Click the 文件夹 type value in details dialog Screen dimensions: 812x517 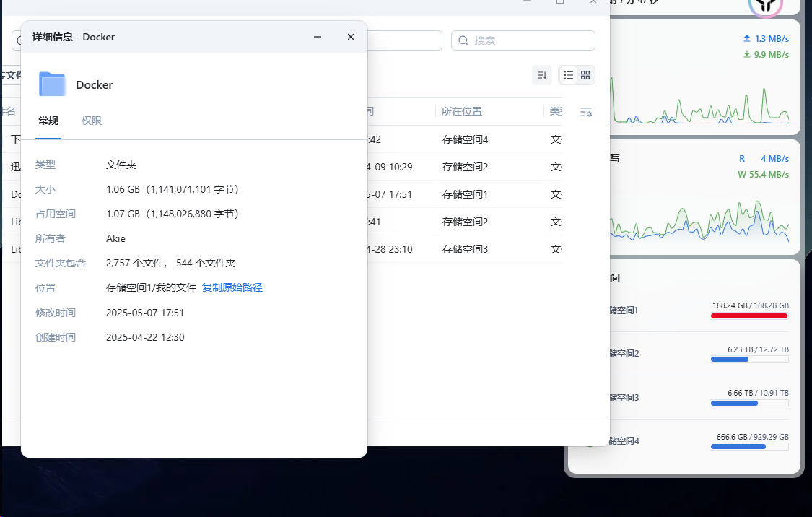(x=121, y=165)
